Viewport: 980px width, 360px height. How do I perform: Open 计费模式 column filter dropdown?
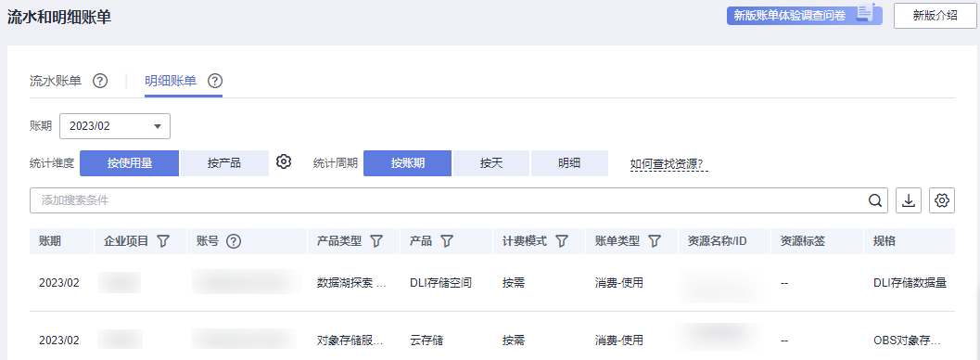pyautogui.click(x=561, y=241)
